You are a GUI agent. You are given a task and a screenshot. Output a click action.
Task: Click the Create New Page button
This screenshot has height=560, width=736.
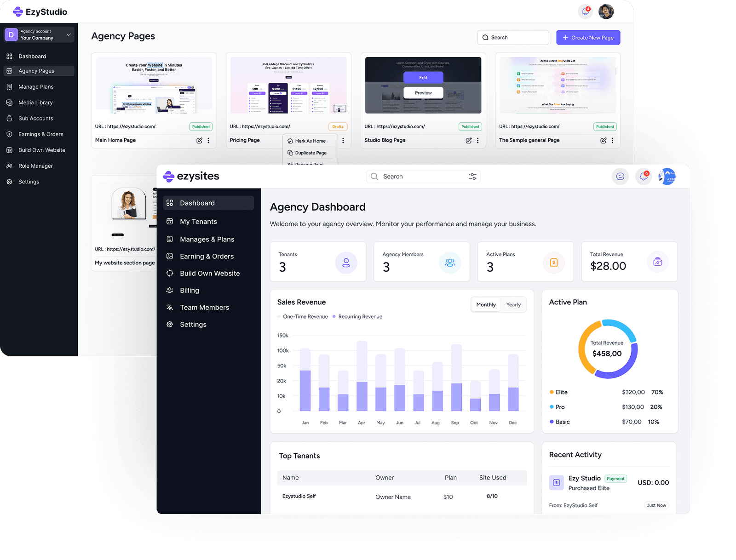588,37
